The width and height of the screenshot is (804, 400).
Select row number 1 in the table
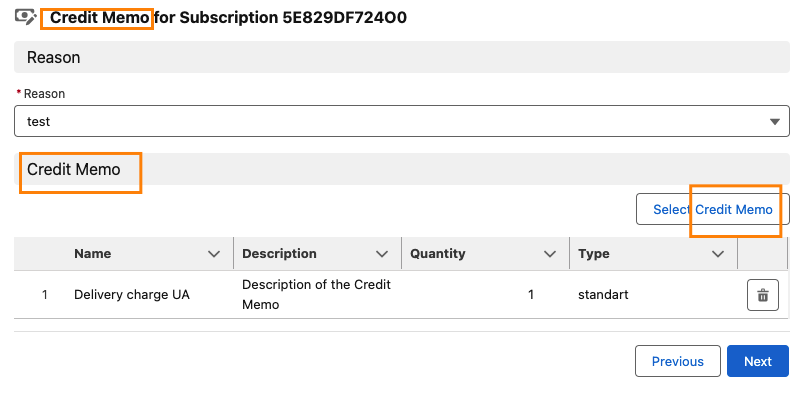[x=44, y=295]
